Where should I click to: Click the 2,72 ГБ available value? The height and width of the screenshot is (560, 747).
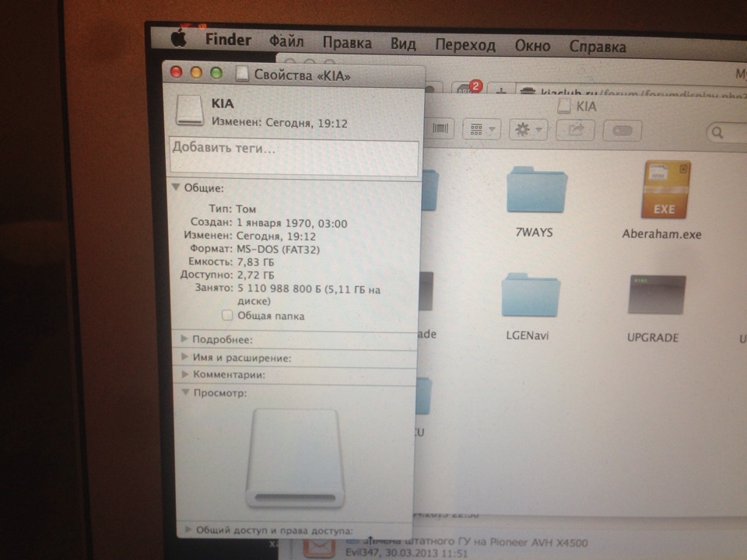[x=255, y=275]
